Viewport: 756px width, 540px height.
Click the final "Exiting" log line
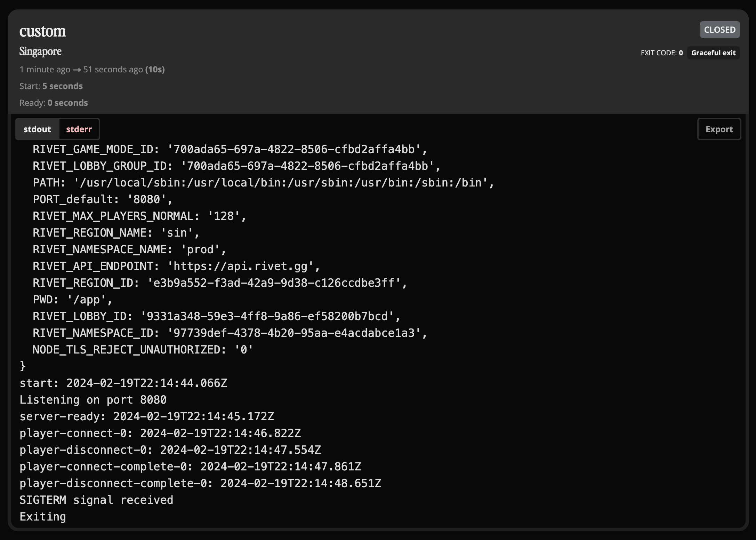(x=43, y=517)
